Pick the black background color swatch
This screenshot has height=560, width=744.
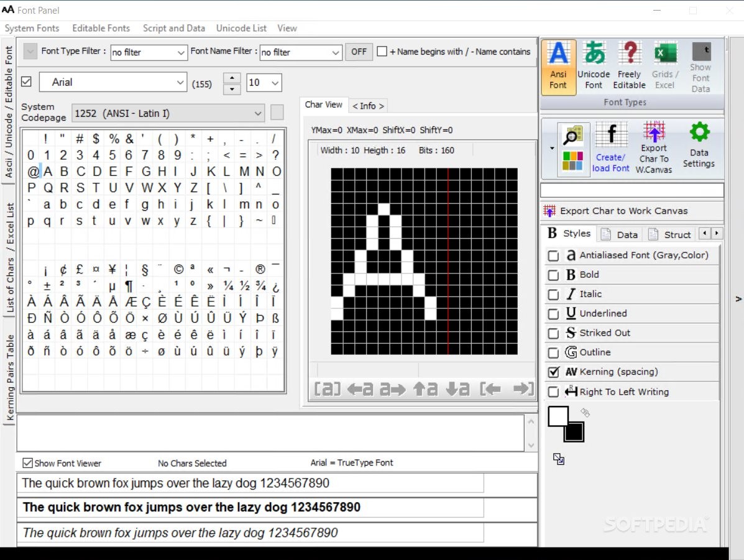click(x=574, y=433)
